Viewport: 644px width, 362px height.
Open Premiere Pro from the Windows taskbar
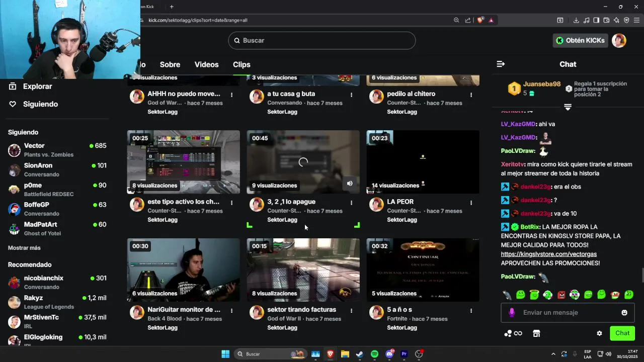(x=404, y=354)
